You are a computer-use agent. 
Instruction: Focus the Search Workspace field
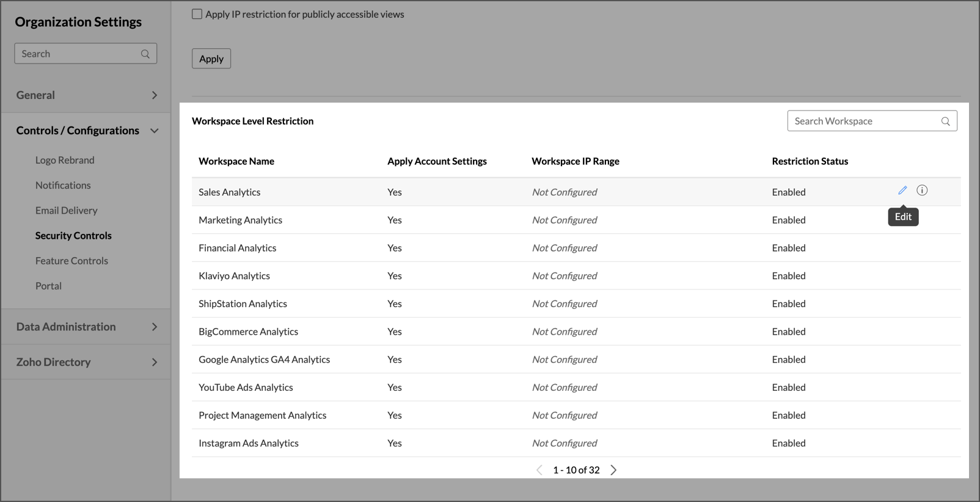click(872, 121)
